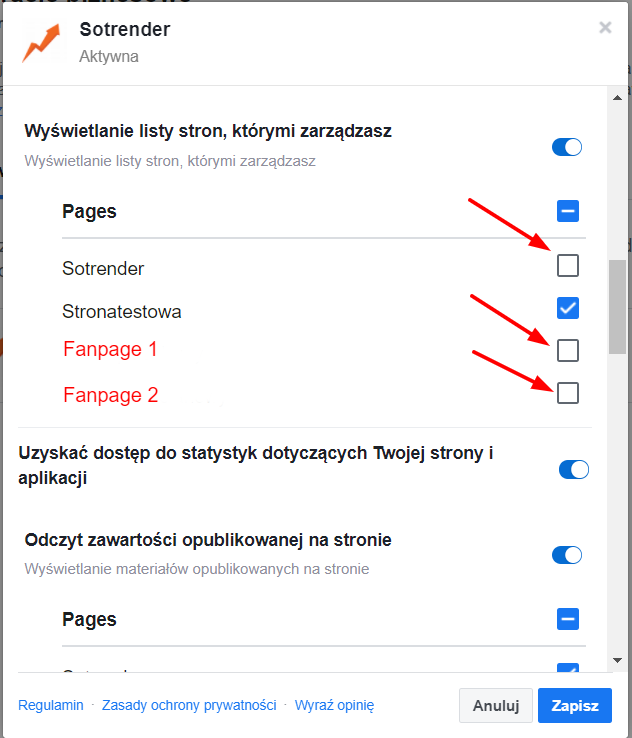Click Pages select-all box under 'Odczyt zawartości'
Screen dimensions: 632x738
coord(568,619)
